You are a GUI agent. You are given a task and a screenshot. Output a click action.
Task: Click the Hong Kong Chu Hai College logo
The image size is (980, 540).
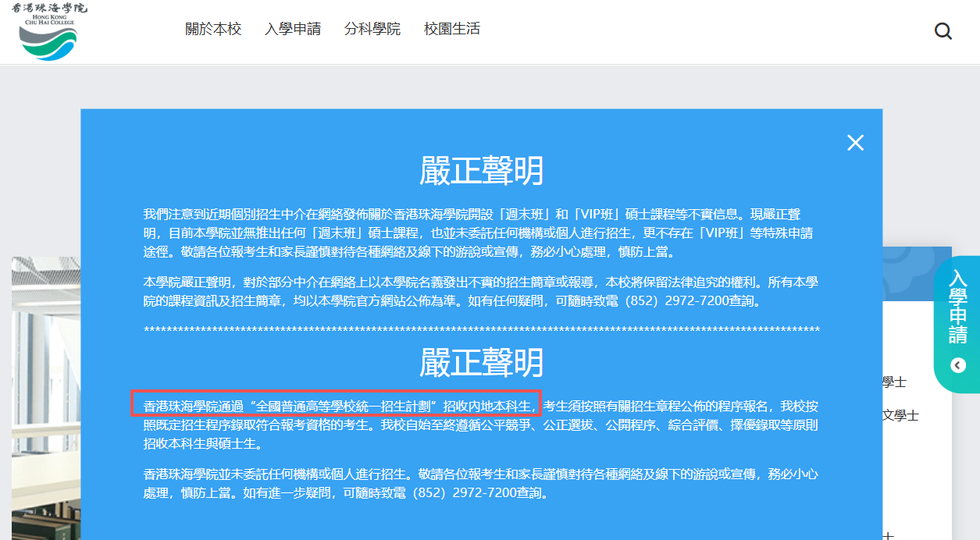click(x=48, y=35)
